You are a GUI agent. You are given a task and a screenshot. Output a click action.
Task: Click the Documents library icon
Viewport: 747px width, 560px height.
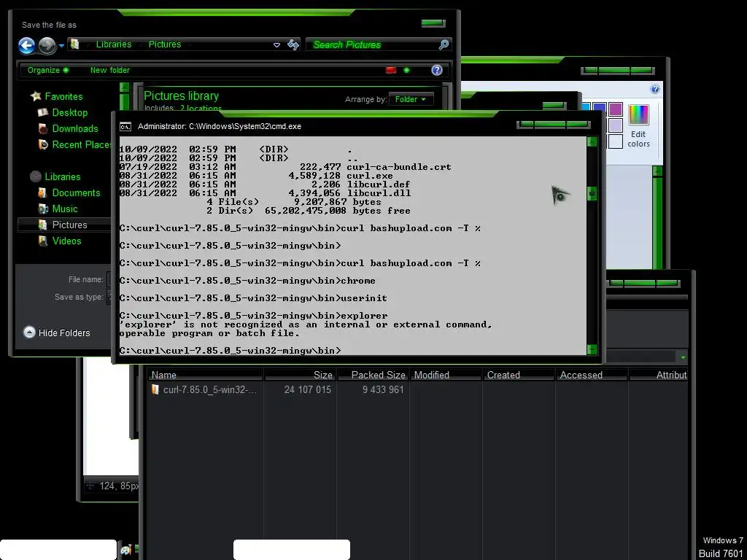(x=43, y=192)
